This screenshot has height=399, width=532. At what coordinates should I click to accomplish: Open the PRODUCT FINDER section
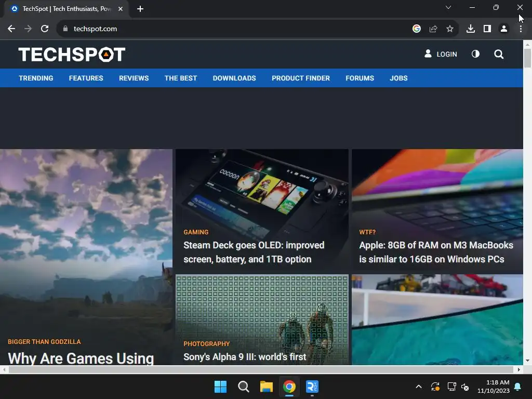(x=301, y=78)
